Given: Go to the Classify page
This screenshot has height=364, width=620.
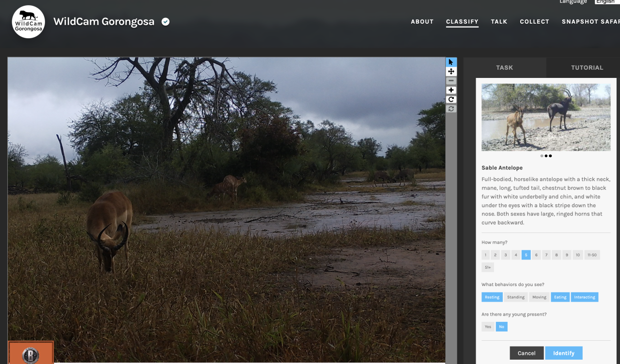Looking at the screenshot, I should 462,22.
